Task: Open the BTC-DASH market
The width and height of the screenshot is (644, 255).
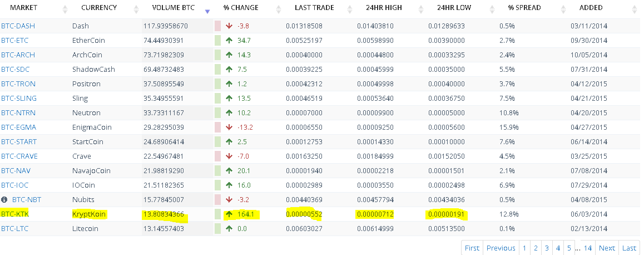Action: [18, 26]
